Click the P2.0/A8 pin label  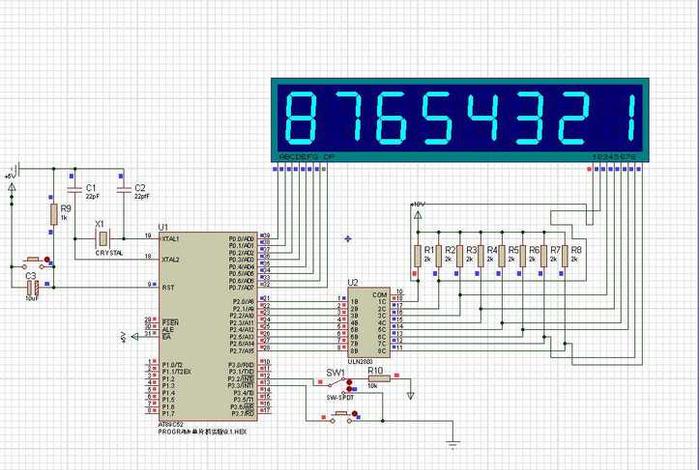[243, 301]
